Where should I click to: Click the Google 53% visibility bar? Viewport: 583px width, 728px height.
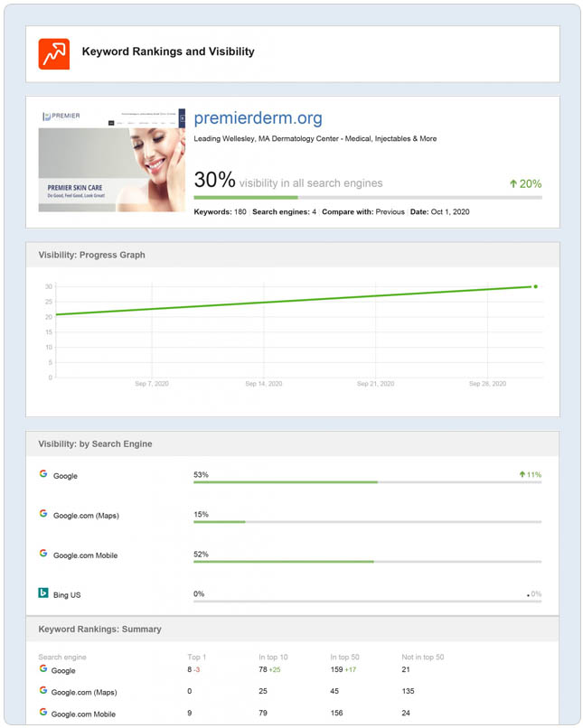tap(367, 482)
